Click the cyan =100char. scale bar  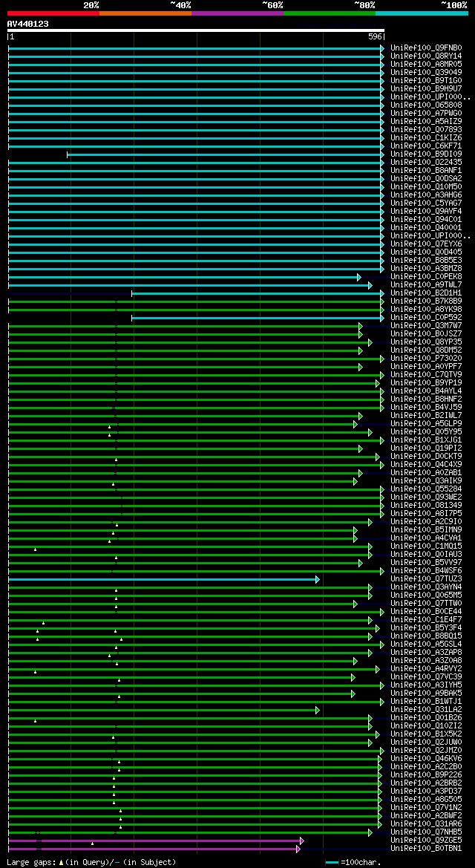tap(332, 863)
